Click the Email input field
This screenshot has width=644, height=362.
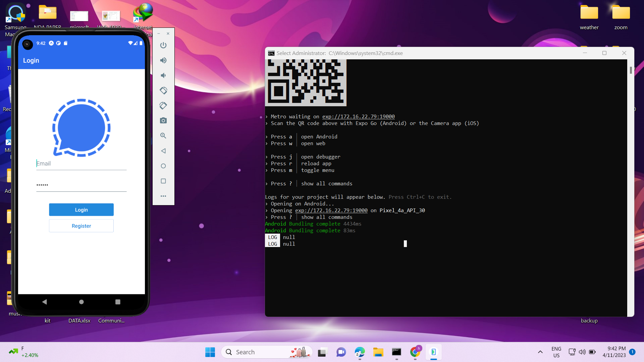pyautogui.click(x=81, y=164)
